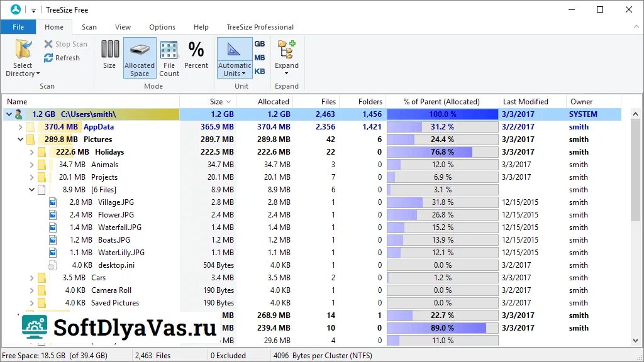644x362 pixels.
Task: Refresh the scan results
Action: (62, 58)
